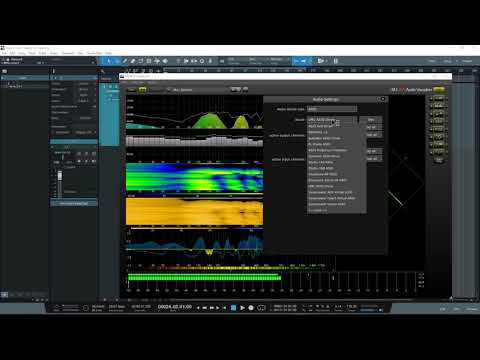Select the Split tool
The width and height of the screenshot is (480, 360).
coord(125,61)
